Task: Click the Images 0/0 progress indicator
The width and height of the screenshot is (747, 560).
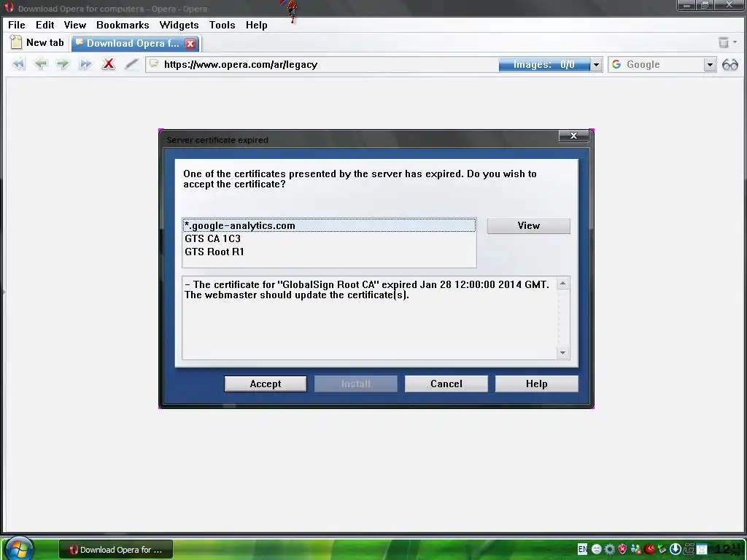Action: (544, 65)
